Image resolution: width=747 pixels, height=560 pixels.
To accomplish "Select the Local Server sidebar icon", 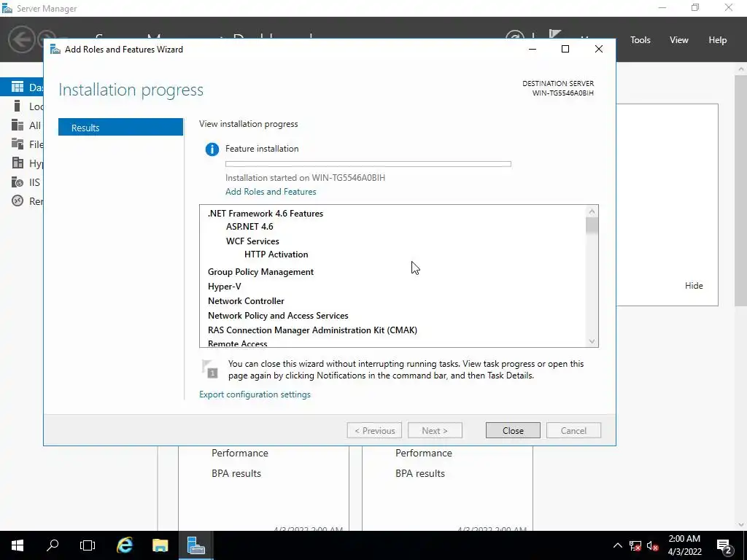I will coord(18,106).
